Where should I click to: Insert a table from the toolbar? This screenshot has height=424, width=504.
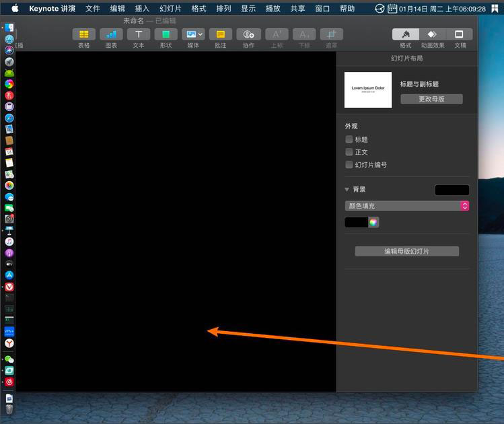tap(84, 34)
